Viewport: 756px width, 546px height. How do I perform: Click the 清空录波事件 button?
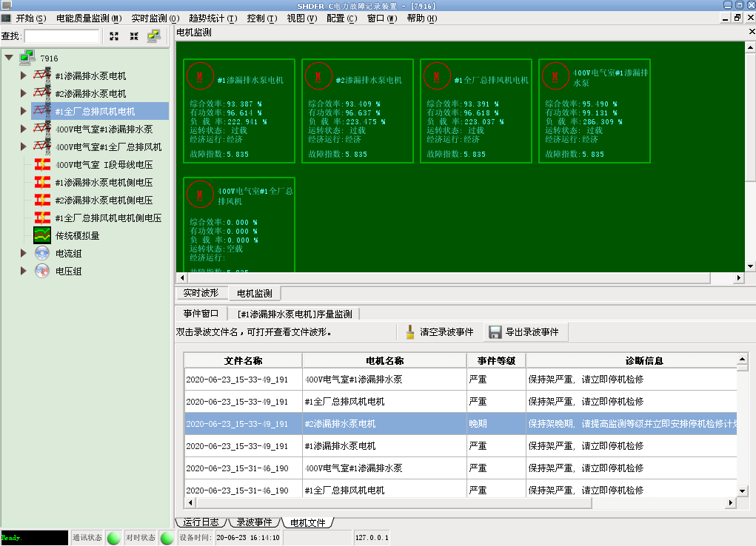coord(439,332)
